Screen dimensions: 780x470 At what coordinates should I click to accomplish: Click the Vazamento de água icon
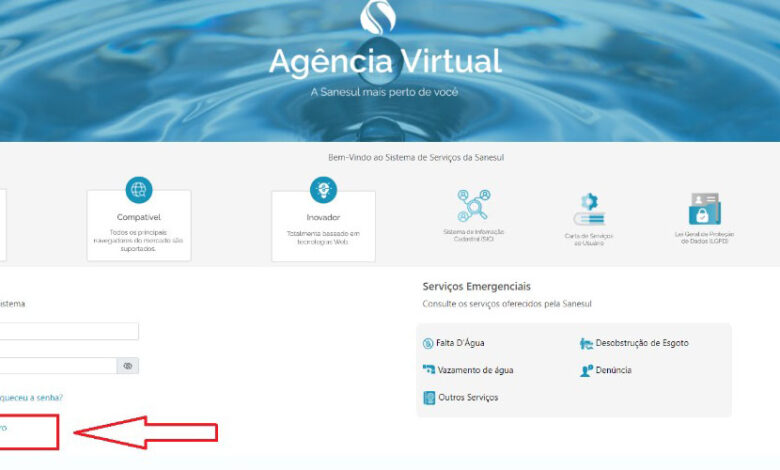[x=428, y=370]
